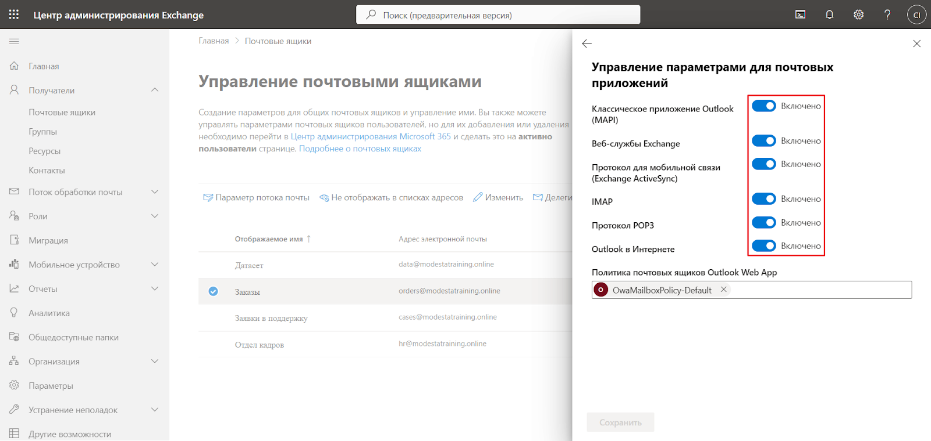Click the Аналитика lightbulb icon
The image size is (931, 441).
click(14, 312)
